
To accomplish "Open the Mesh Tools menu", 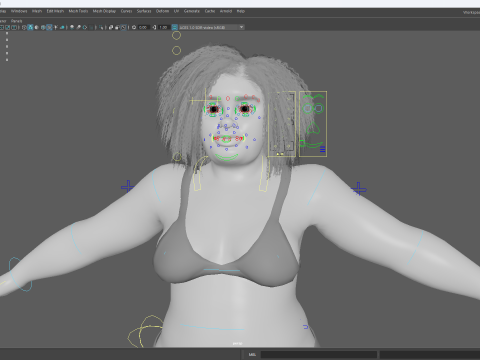I will [x=78, y=11].
